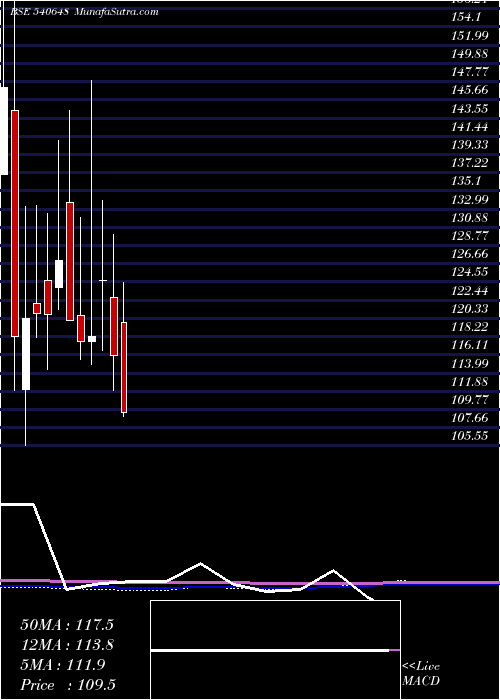Click the 149.88 price axis label
Screen dimensions: 500x700
tap(470, 54)
